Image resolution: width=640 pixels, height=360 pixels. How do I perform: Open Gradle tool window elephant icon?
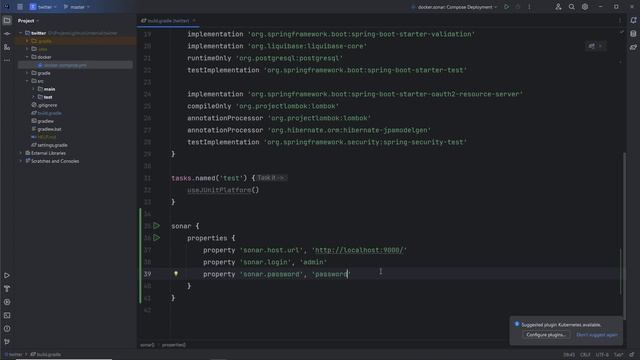pos(633,47)
